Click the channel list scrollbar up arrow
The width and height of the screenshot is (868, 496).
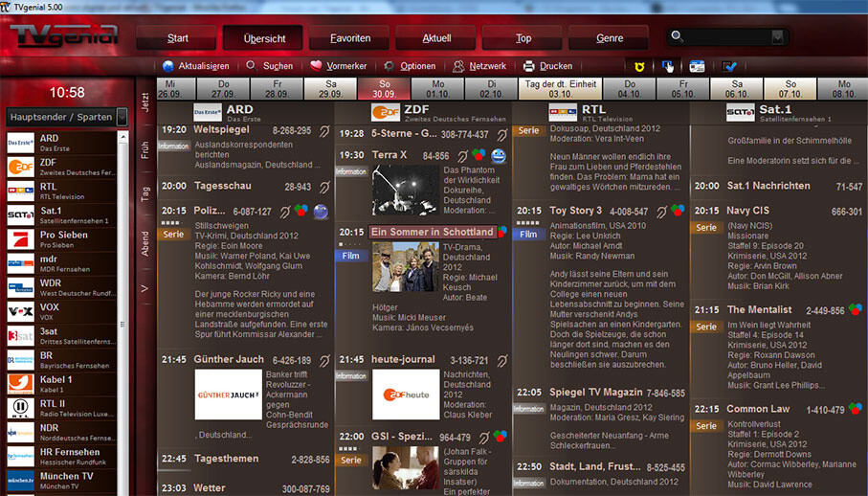pos(122,137)
